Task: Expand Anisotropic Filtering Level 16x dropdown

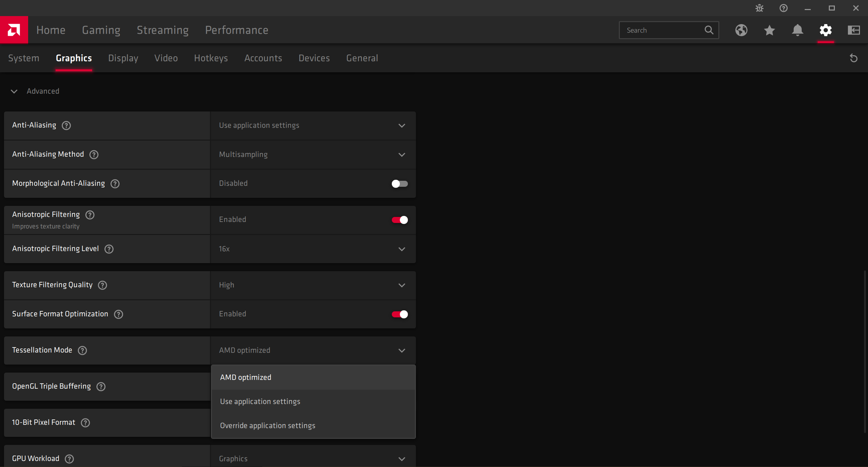Action: (x=313, y=249)
